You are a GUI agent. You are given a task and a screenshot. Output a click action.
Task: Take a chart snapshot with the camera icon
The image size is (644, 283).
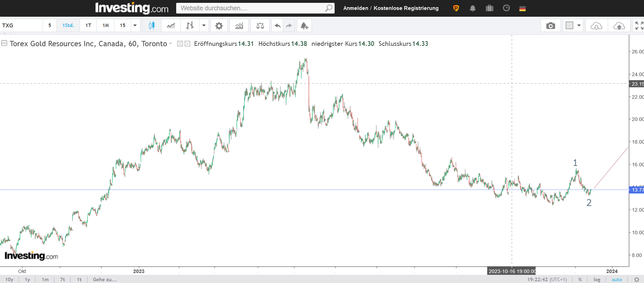coord(551,26)
